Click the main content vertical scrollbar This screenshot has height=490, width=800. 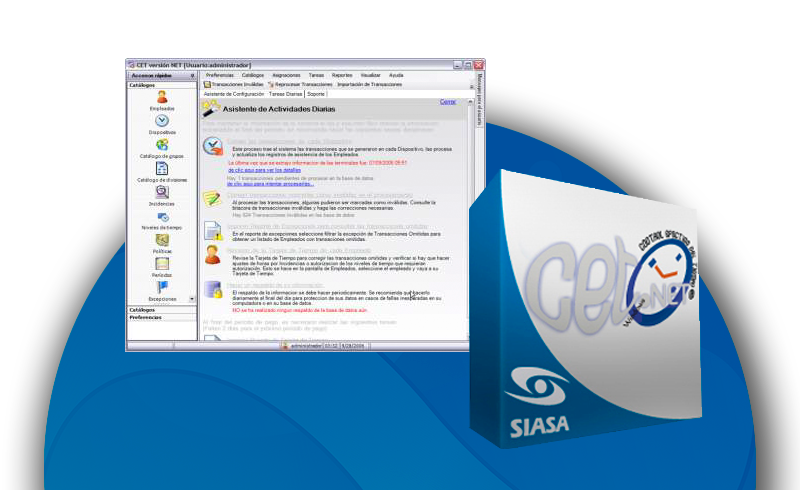click(x=468, y=218)
